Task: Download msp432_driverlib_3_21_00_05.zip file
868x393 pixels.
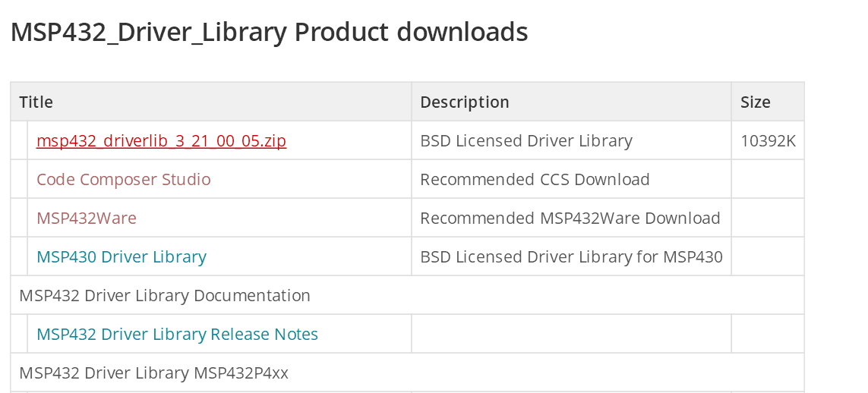Action: [161, 141]
